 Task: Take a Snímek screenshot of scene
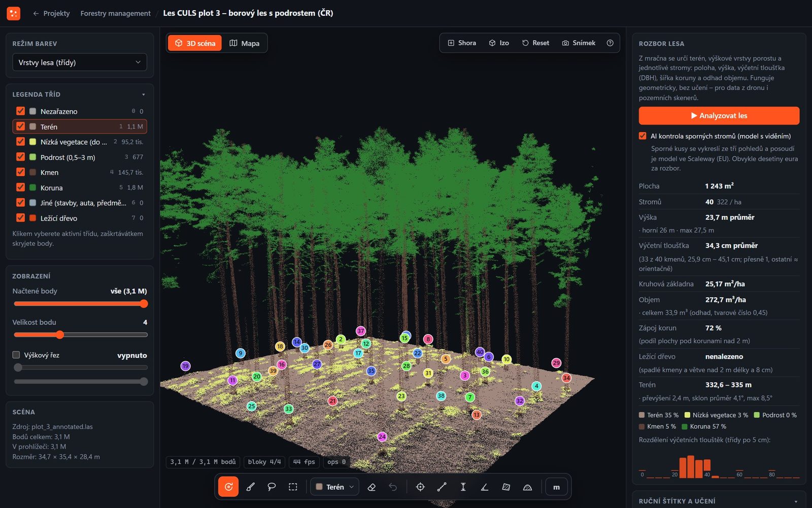coord(579,43)
